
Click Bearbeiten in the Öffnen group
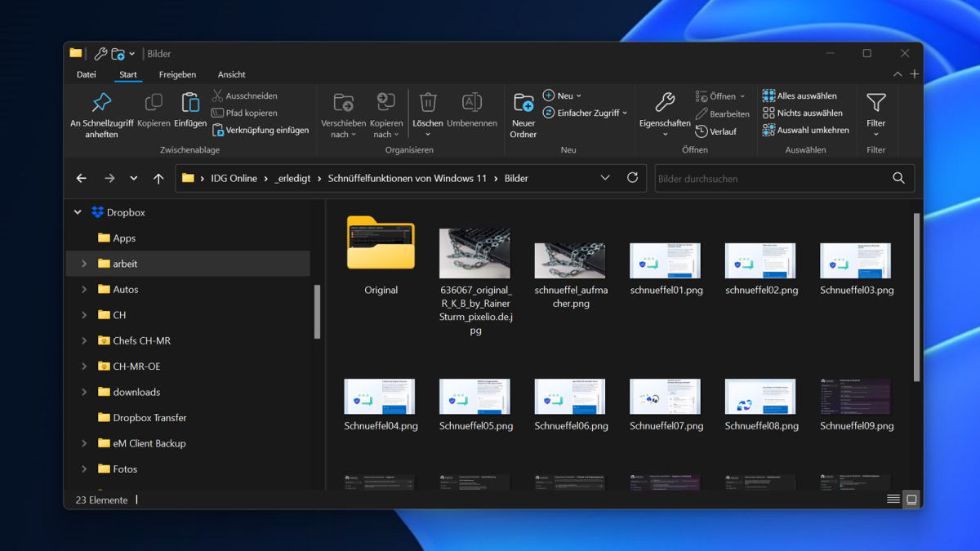tap(723, 114)
